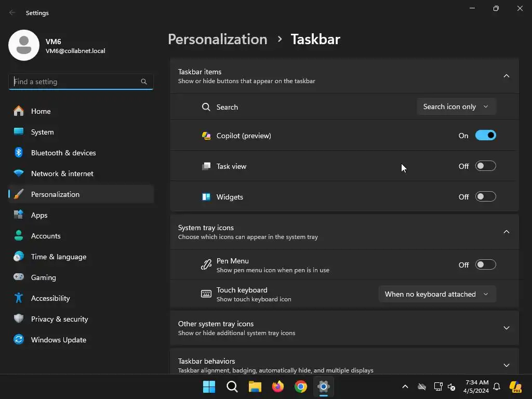Click the Apps label in sidebar
The height and width of the screenshot is (399, 532).
point(39,215)
